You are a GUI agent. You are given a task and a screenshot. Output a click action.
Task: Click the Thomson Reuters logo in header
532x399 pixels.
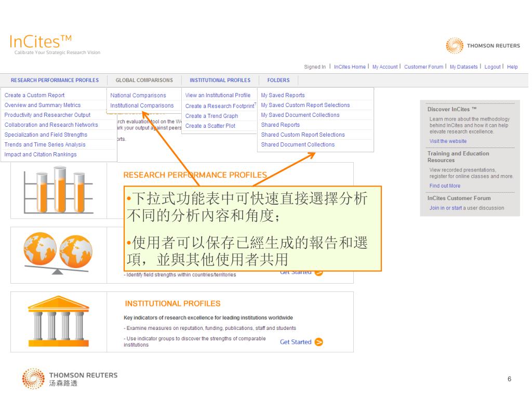pos(483,46)
